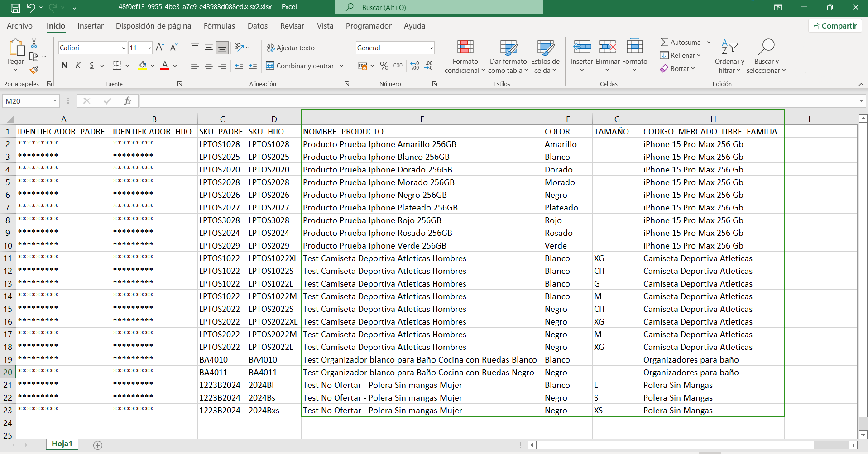
Task: Toggle align right
Action: (222, 66)
